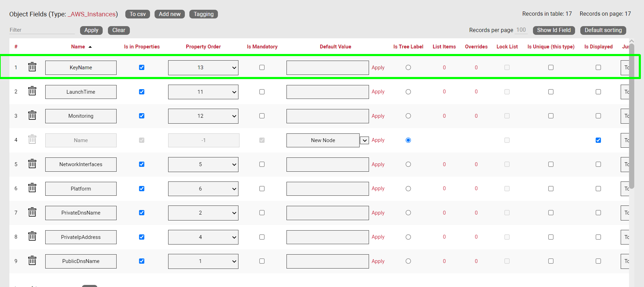The width and height of the screenshot is (644, 287).
Task: Select Is Tree Label radio for Monitoring
Action: [x=408, y=116]
